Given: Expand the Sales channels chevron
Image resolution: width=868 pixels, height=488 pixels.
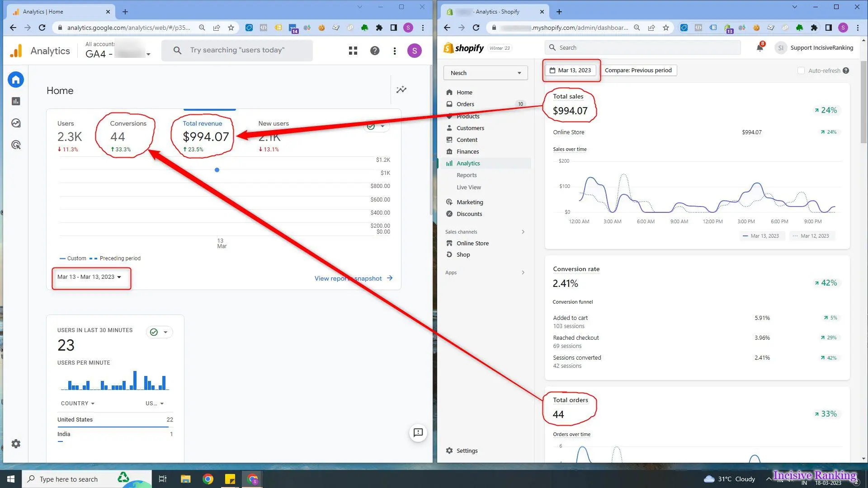Looking at the screenshot, I should [523, 232].
